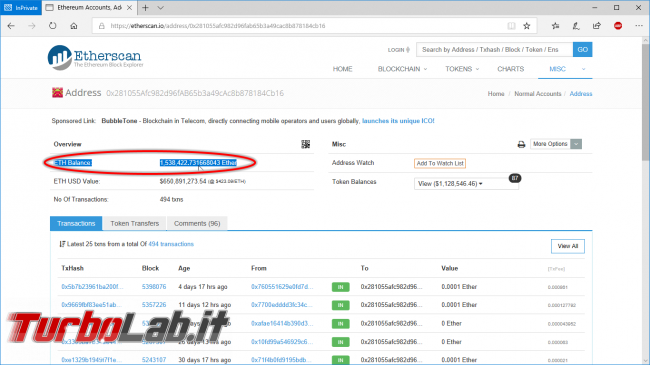This screenshot has width=650, height=365.
Task: Open sender address 0x7700edddd3fc34c
Action: [281, 304]
